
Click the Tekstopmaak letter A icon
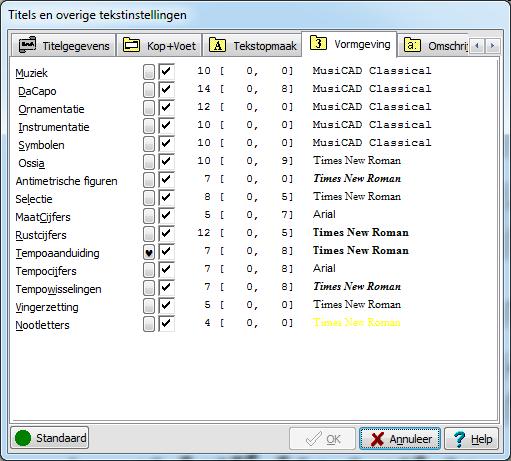217,45
